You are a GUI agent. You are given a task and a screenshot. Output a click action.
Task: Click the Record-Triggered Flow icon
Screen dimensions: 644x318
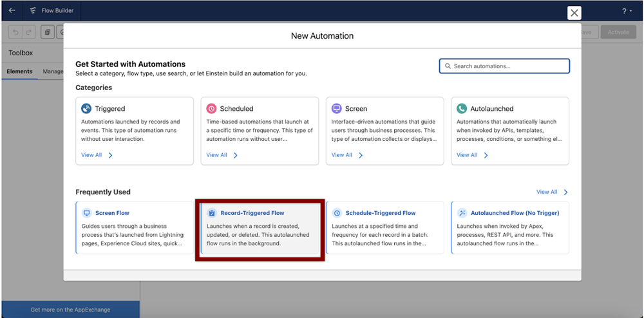point(211,213)
